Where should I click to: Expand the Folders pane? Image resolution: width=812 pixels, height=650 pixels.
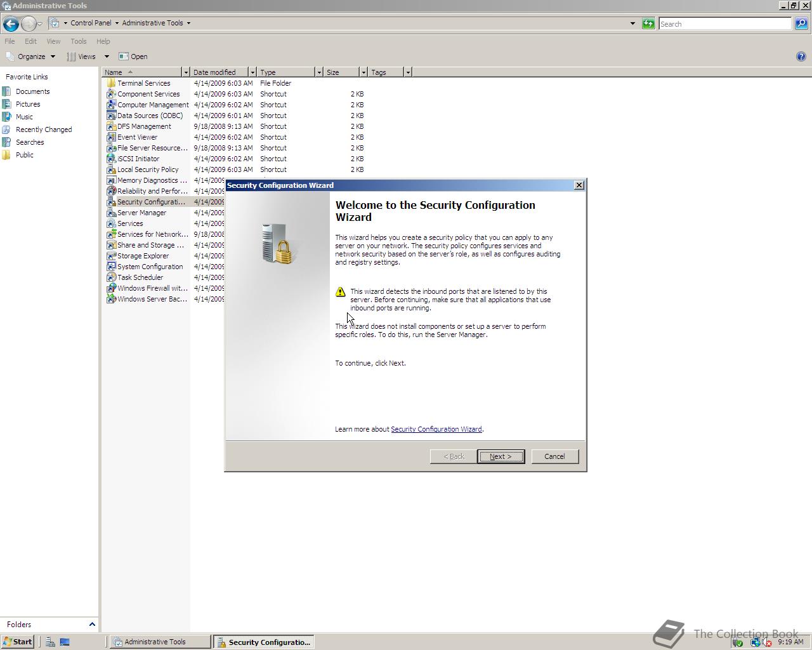point(92,625)
